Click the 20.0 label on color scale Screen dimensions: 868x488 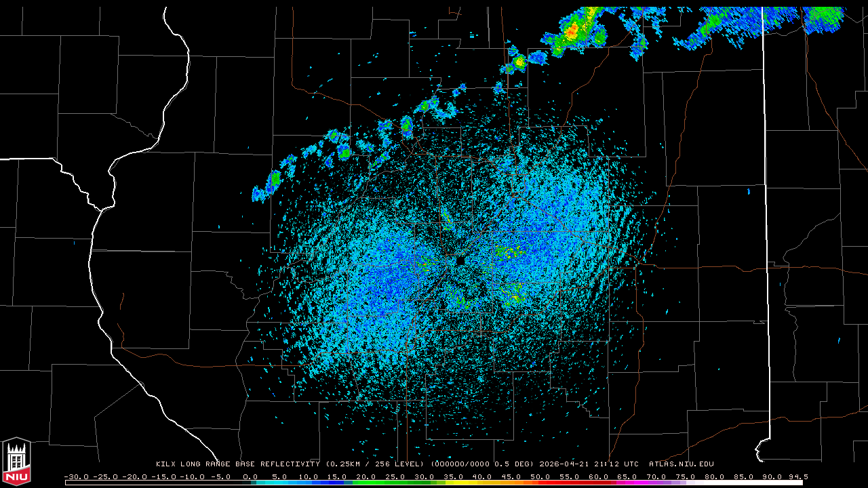[x=366, y=476]
